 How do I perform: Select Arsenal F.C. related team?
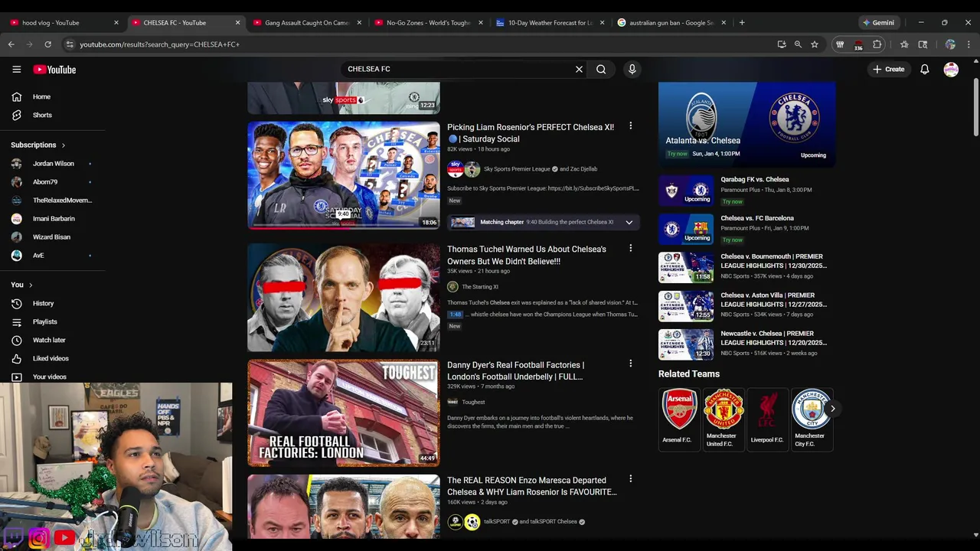679,419
